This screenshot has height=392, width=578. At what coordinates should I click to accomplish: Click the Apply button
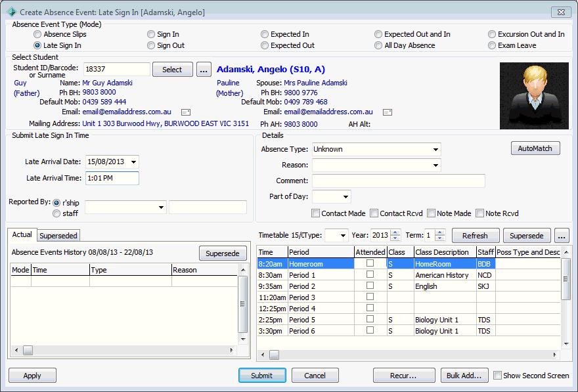pyautogui.click(x=32, y=376)
